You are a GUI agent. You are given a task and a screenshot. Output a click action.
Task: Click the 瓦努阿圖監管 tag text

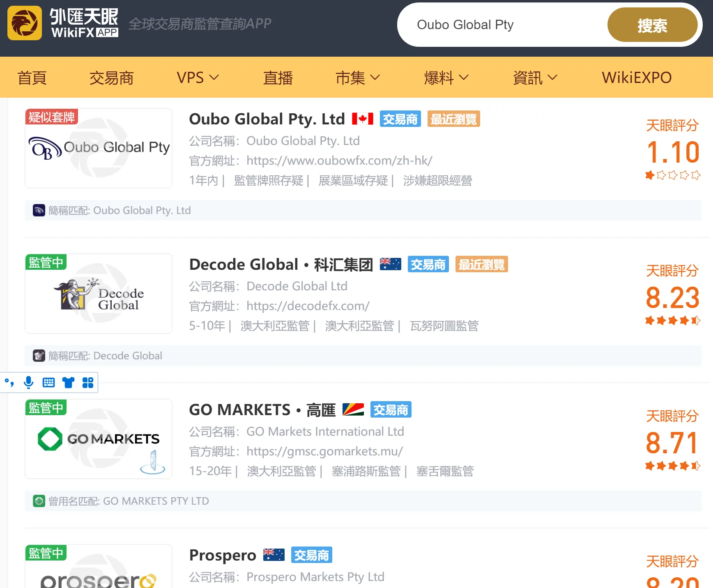pyautogui.click(x=444, y=326)
